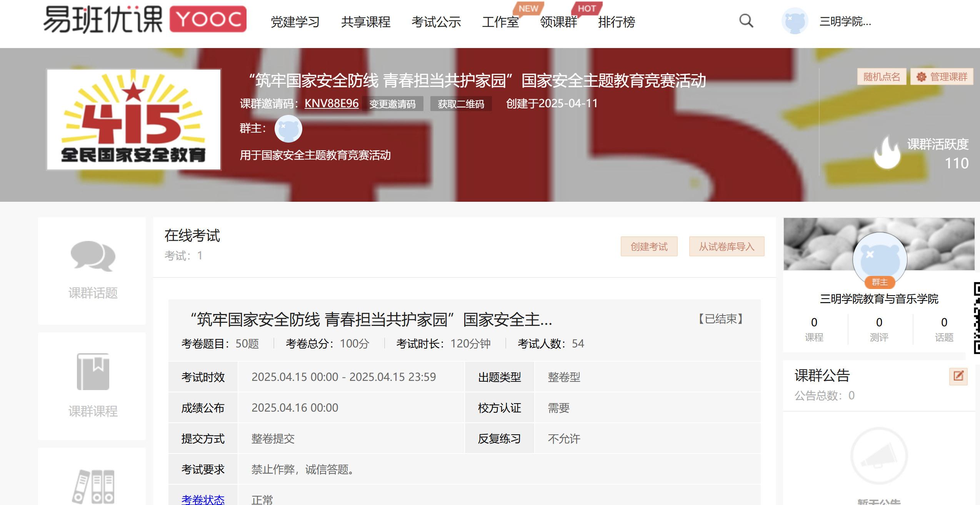
Task: Click the 考卷状态 link
Action: point(203,499)
